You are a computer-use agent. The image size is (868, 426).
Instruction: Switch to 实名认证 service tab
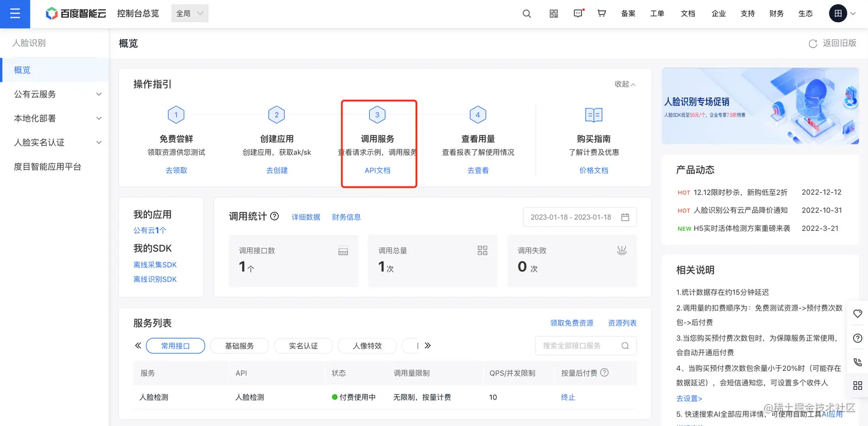point(303,346)
